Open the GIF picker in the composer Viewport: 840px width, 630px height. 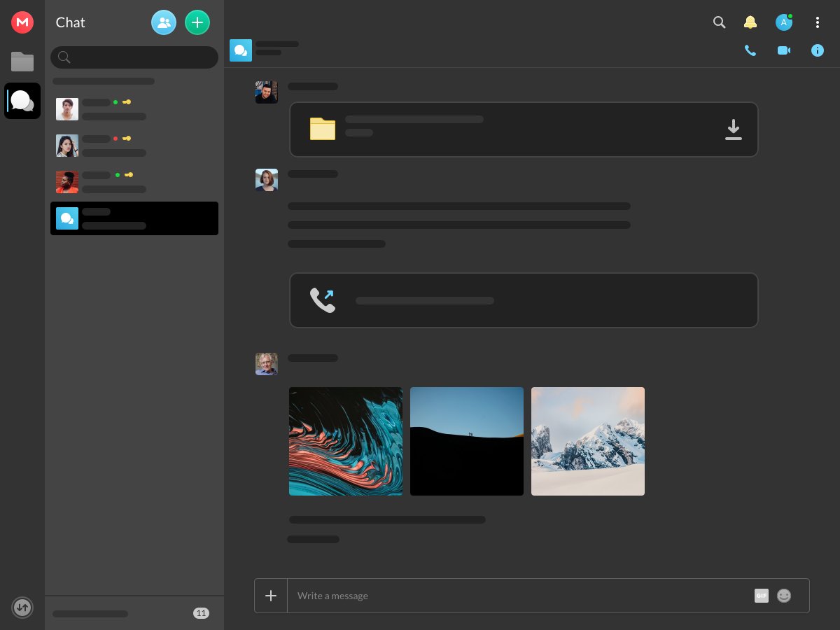[762, 596]
